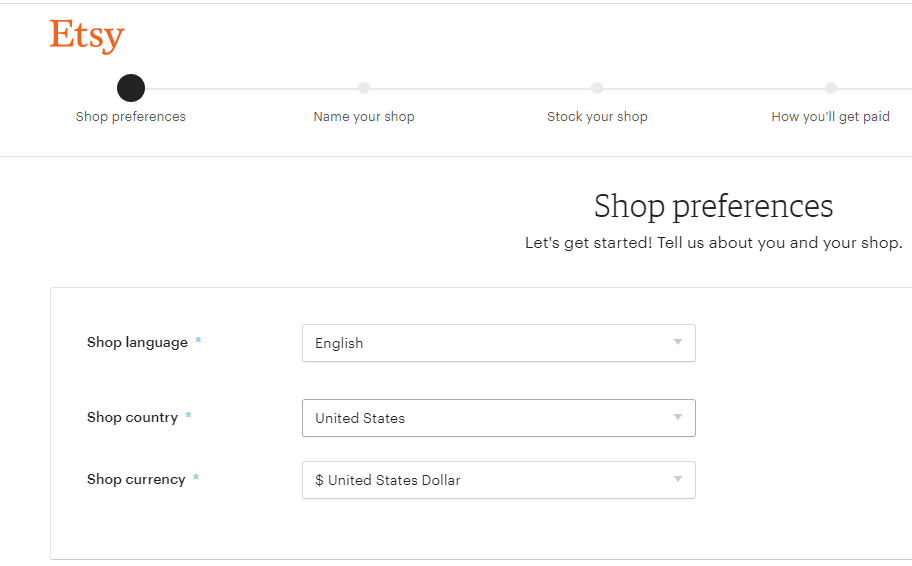
Task: Click the Etsy logo
Action: 87,36
